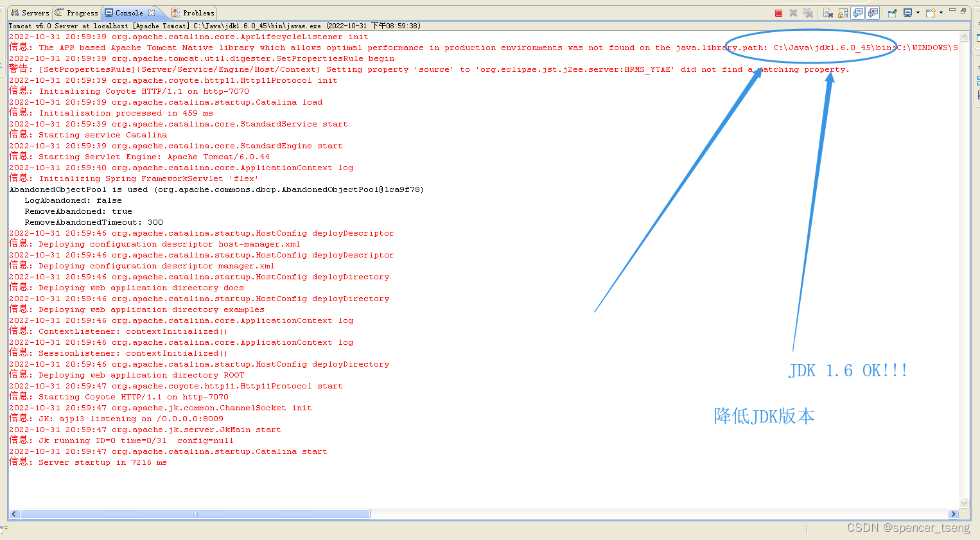Open the Open Console dropdown menu
Viewport: 980px width, 540px height.
[x=941, y=12]
